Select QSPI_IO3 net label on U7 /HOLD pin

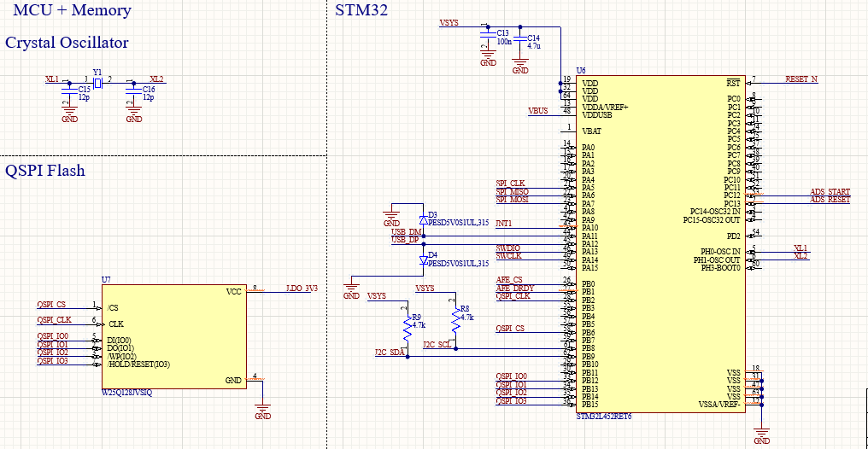(x=53, y=360)
